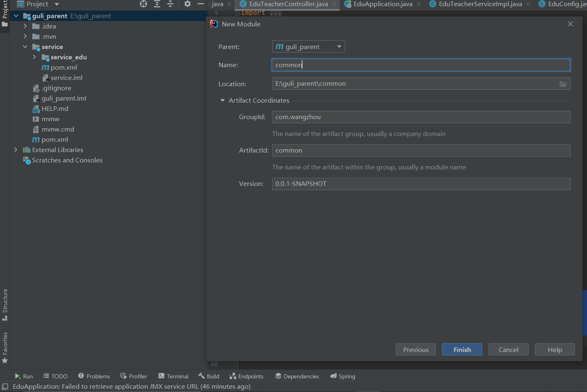The height and width of the screenshot is (392, 587).
Task: Open Project panel settings gear
Action: (x=188, y=4)
